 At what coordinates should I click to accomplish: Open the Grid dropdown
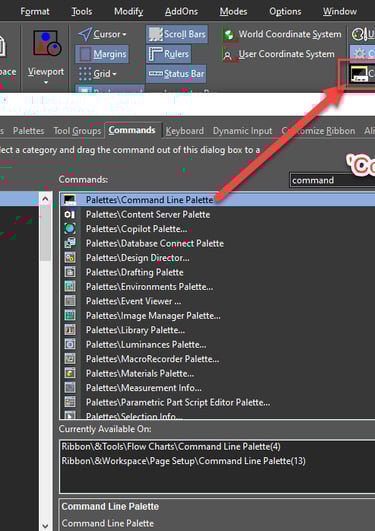pos(98,73)
